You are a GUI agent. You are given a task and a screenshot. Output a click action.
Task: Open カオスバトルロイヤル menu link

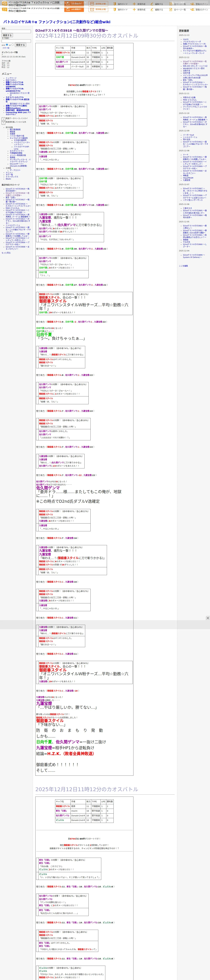point(15,97)
